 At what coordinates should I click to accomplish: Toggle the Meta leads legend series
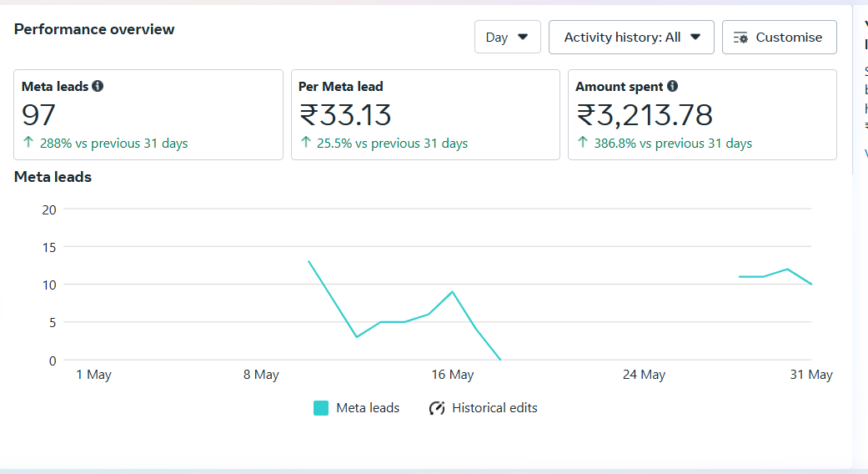coord(357,408)
